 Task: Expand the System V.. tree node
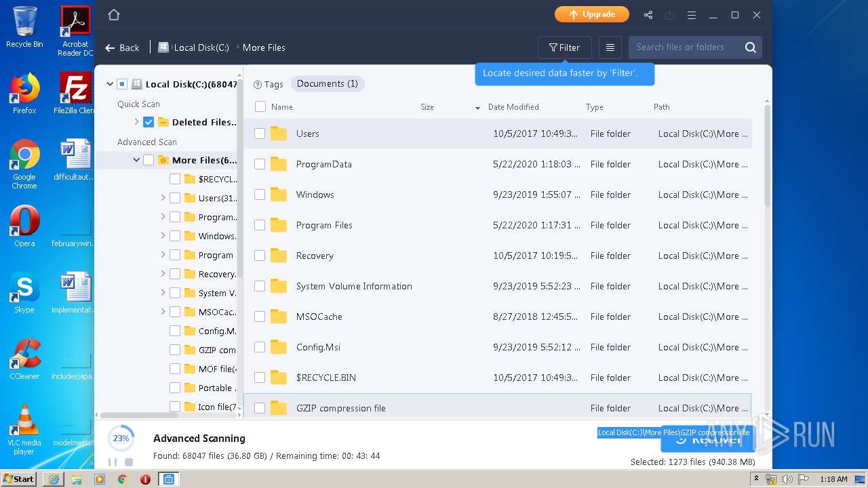[x=163, y=293]
